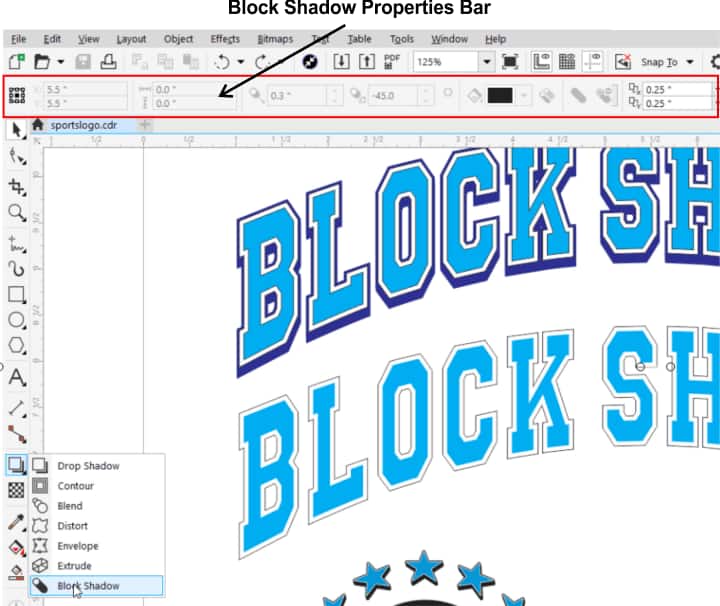The image size is (720, 606).
Task: Toggle Show rulers button
Action: click(542, 62)
